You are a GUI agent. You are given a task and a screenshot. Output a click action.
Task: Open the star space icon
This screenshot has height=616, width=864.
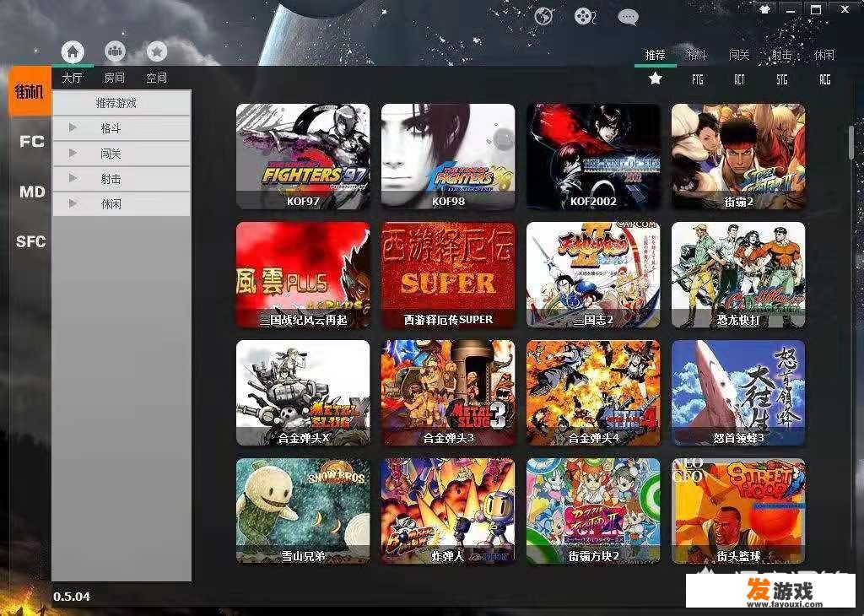157,51
